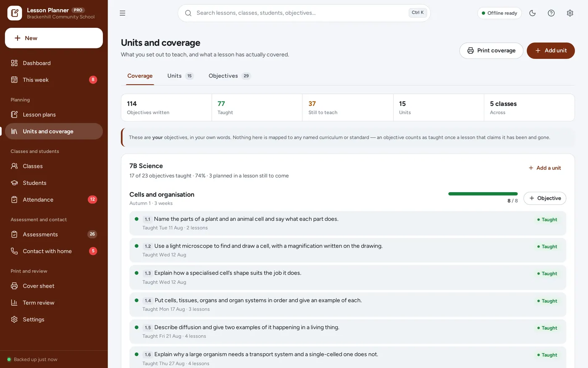
Task: Select objective 1.1 Name the parts row
Action: pyautogui.click(x=348, y=223)
